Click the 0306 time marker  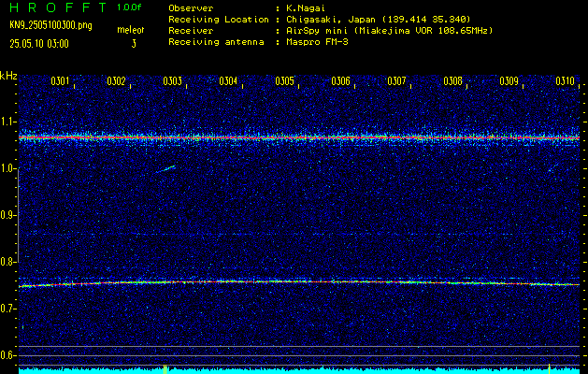point(341,81)
